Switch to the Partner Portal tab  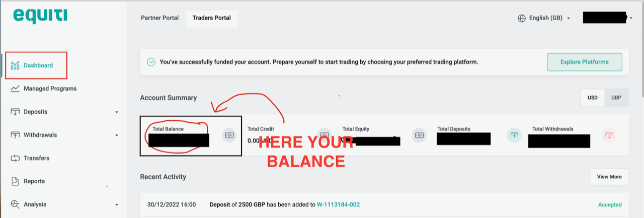(159, 18)
